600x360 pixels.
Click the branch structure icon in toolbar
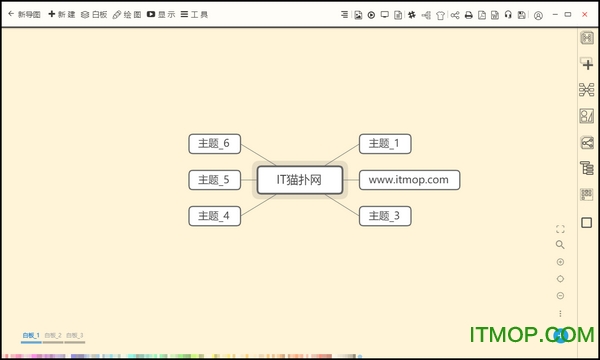pos(426,15)
